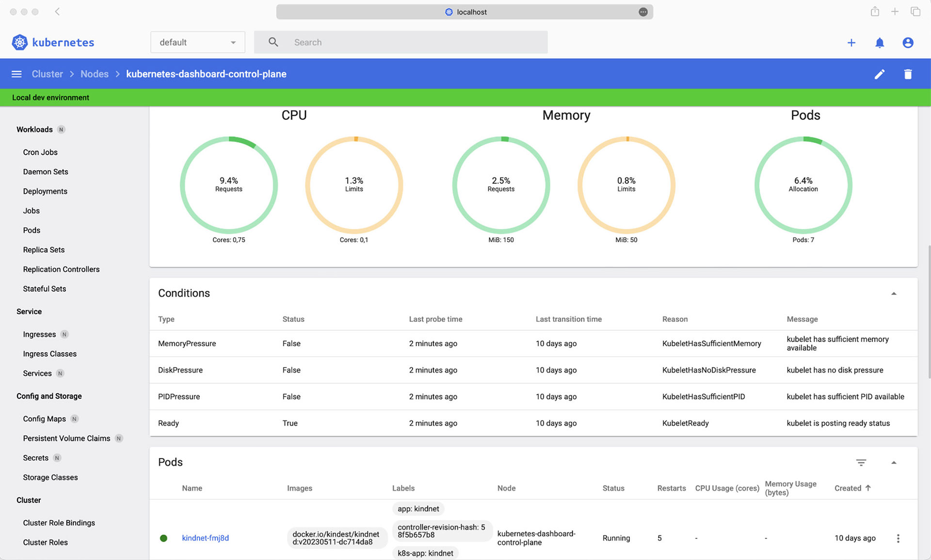This screenshot has height=560, width=931.
Task: Open the notifications bell
Action: click(x=879, y=43)
